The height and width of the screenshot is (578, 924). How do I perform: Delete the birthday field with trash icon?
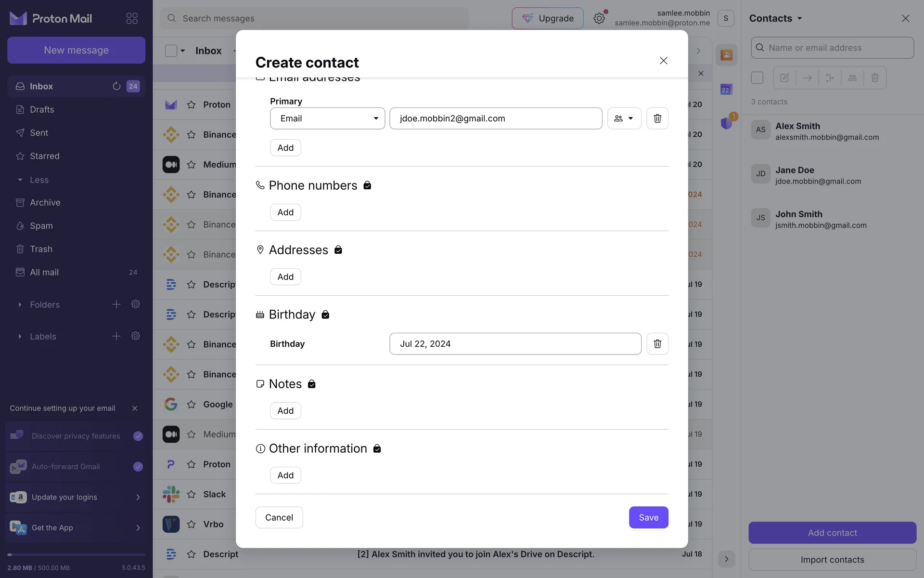pos(657,344)
